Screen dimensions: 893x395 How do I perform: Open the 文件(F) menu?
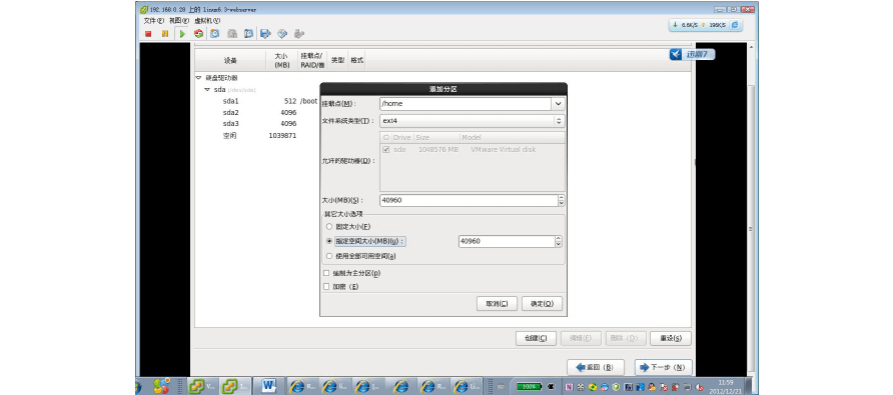154,21
